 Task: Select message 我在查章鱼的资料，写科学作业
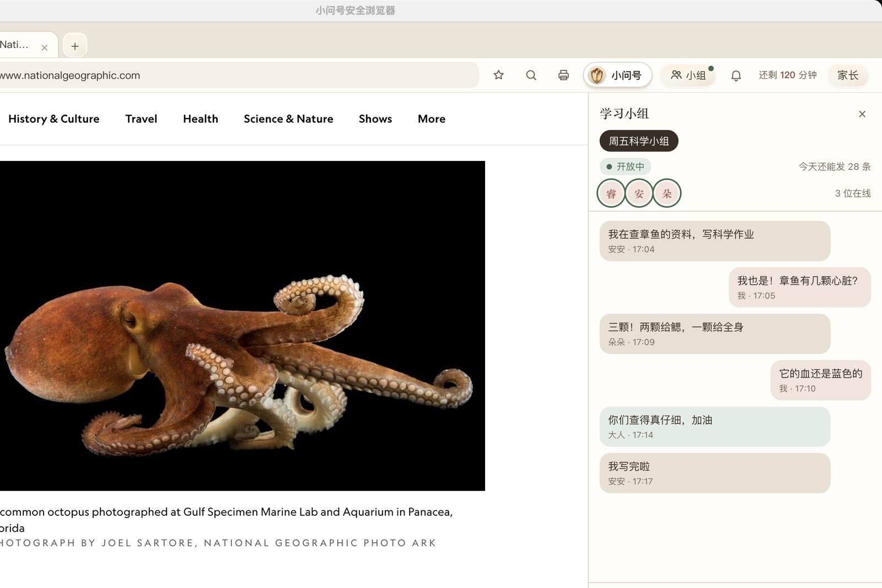[x=715, y=241]
